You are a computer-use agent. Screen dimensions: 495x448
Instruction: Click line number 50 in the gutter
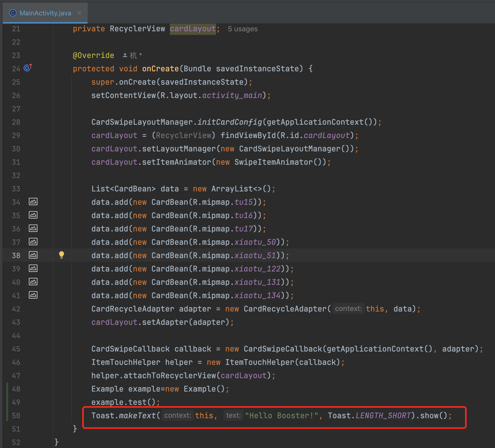tap(16, 416)
